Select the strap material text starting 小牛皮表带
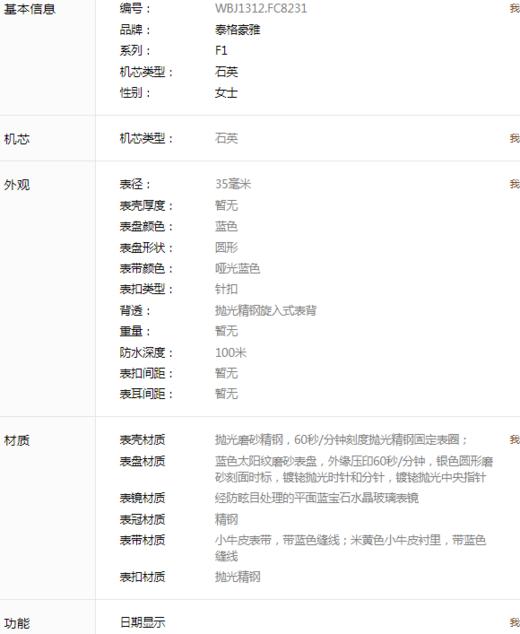This screenshot has height=634, width=520. point(350,548)
